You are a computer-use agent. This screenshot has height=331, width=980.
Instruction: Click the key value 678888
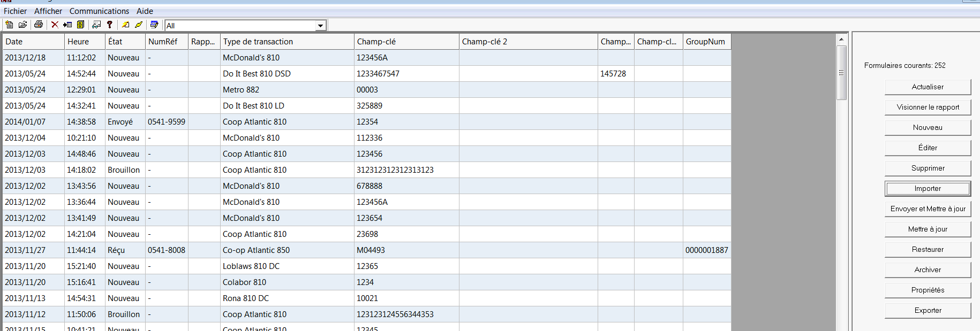[370, 186]
